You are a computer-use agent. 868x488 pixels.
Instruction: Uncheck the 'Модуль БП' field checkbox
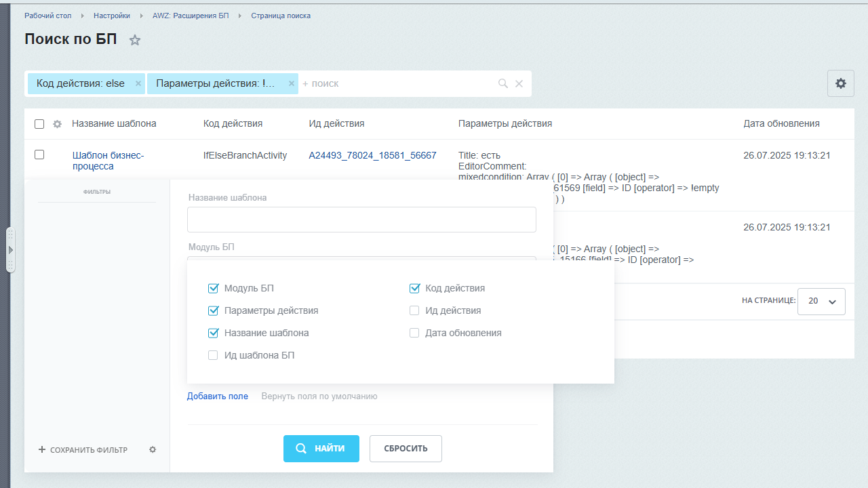pos(214,289)
